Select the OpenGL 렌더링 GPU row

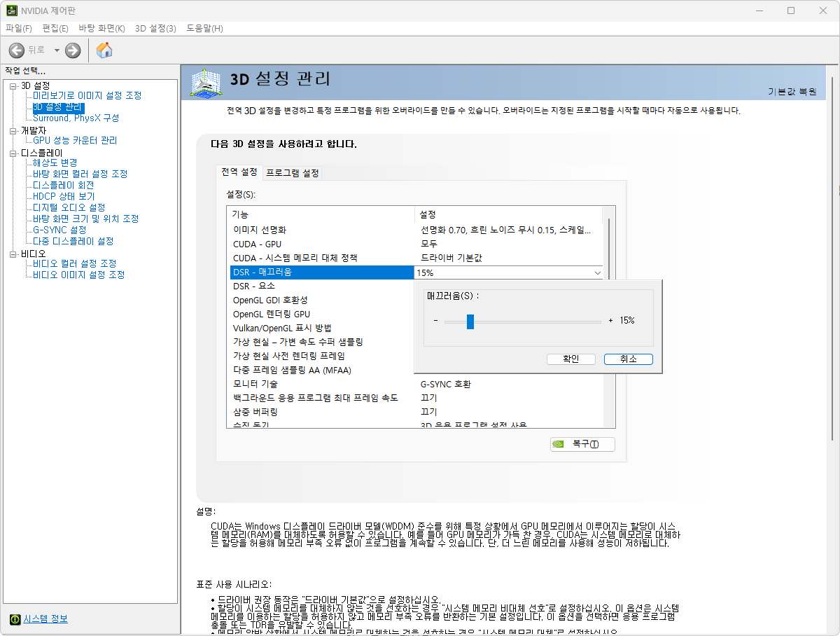point(322,314)
